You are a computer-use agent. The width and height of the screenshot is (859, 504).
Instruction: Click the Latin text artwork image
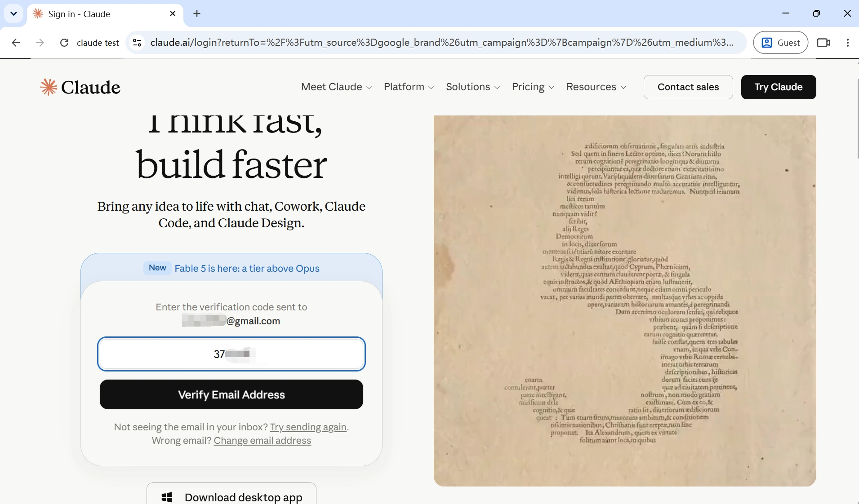point(625,301)
